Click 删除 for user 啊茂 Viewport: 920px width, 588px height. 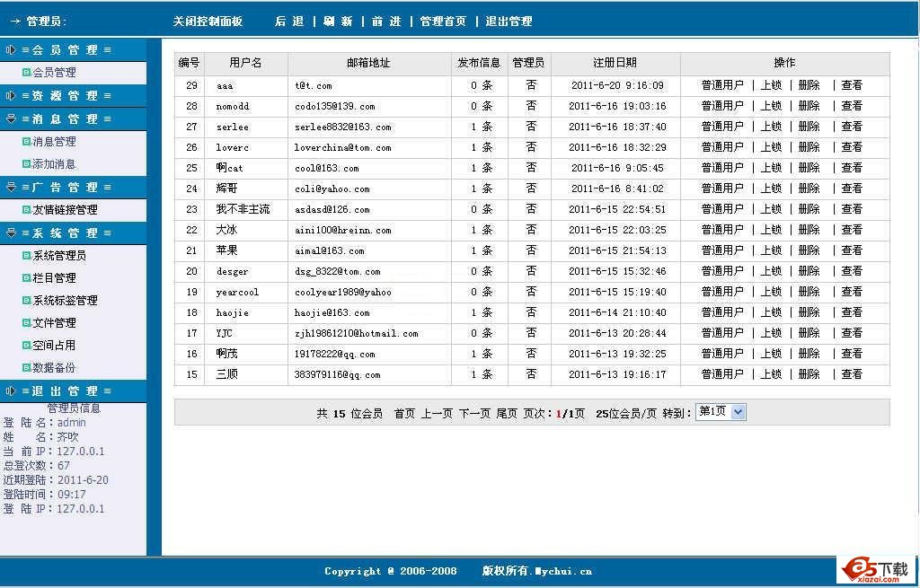(x=809, y=354)
